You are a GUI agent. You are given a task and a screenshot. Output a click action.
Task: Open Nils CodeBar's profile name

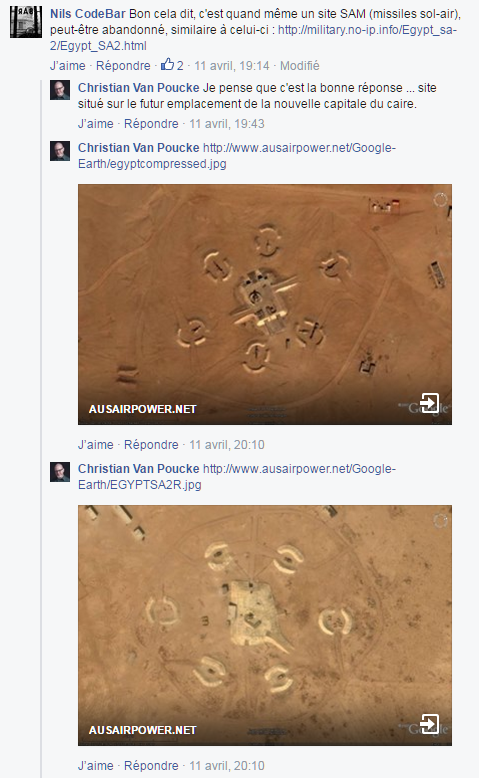pos(88,14)
